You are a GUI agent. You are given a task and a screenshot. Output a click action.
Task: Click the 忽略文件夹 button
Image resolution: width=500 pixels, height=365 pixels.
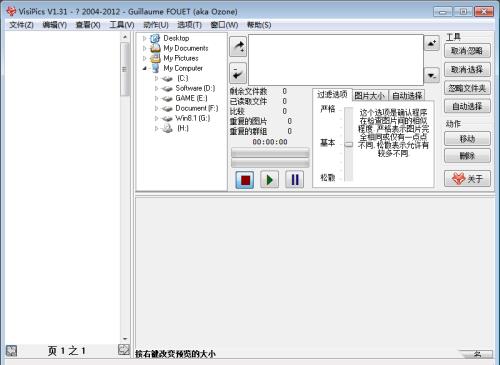[467, 88]
